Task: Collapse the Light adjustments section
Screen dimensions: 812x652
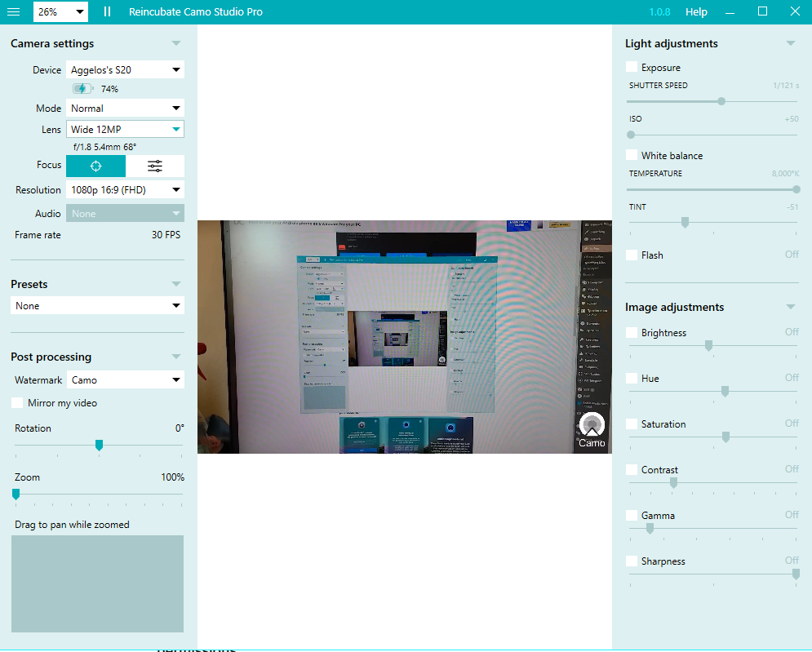Action: [790, 43]
